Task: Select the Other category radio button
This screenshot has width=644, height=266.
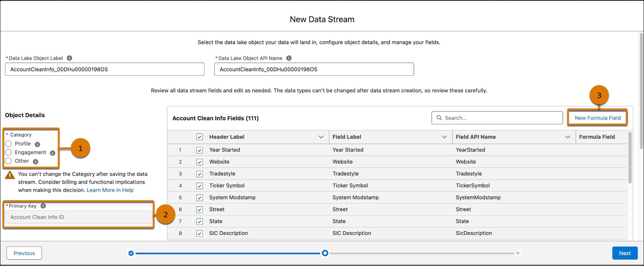Action: click(8, 161)
